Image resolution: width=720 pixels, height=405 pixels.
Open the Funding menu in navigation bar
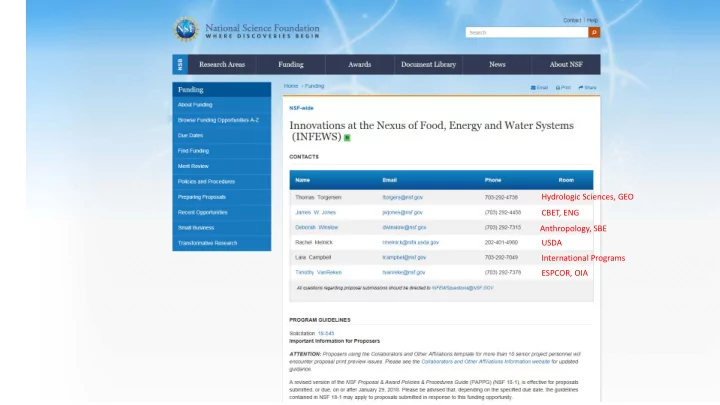click(x=291, y=64)
